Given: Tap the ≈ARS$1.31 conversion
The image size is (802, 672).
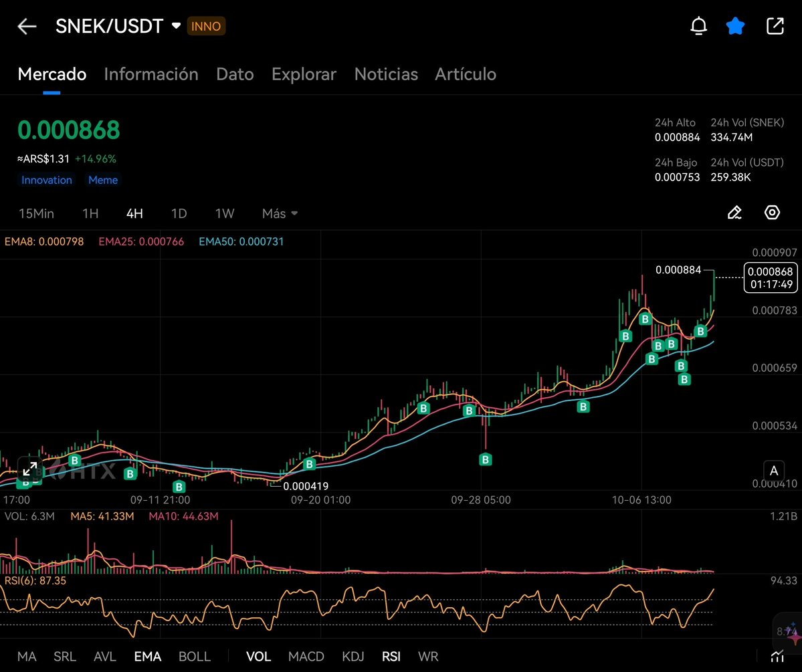Looking at the screenshot, I should point(43,158).
